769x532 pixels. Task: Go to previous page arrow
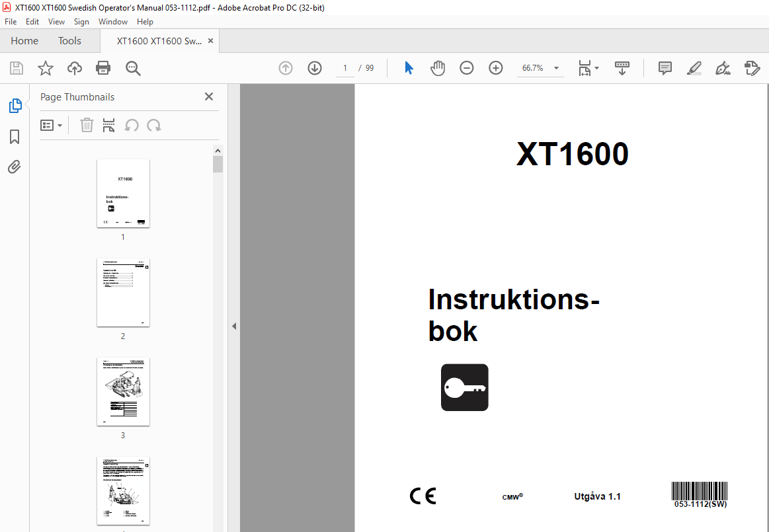(286, 68)
